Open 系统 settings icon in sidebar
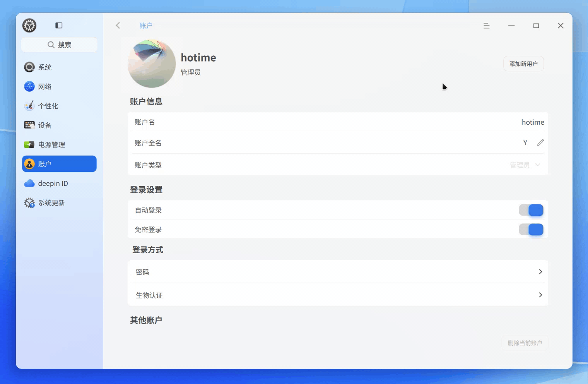 29,67
